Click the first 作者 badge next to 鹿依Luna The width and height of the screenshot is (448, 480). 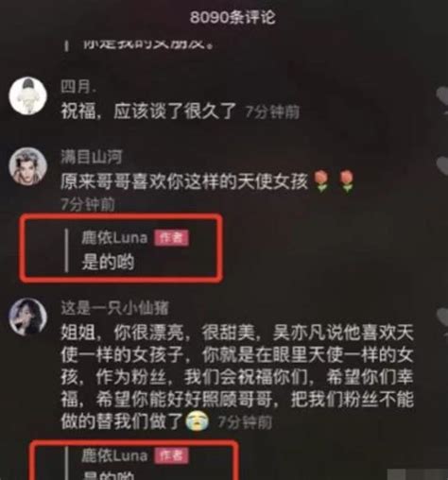tap(171, 237)
